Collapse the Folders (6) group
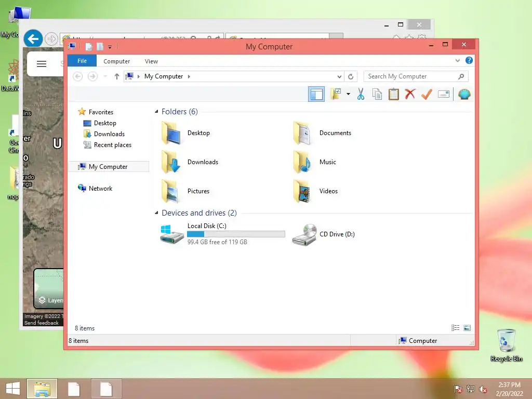The image size is (532, 399). [156, 112]
